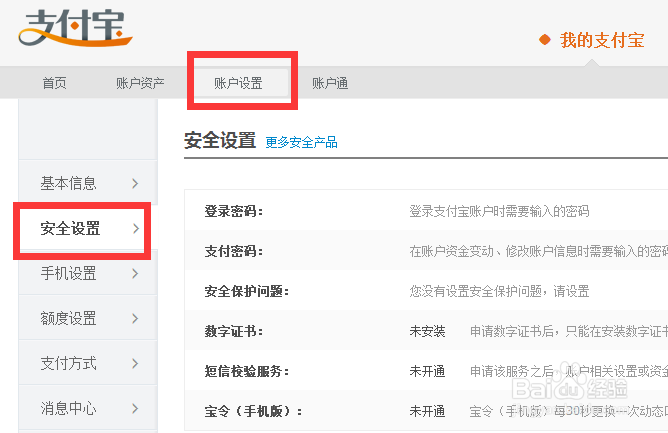The width and height of the screenshot is (668, 433).
Task: Click the Alipay logo
Action: [75, 28]
